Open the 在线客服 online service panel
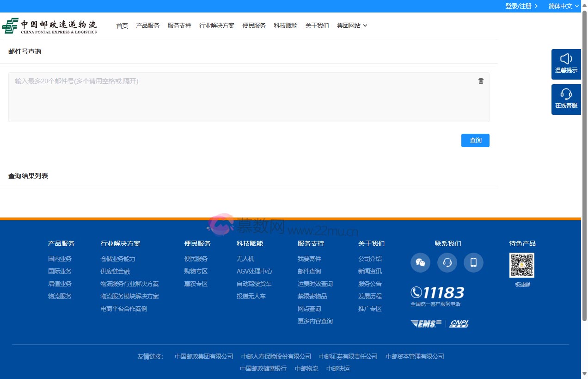Screen dimensions: 588x379 566,99
